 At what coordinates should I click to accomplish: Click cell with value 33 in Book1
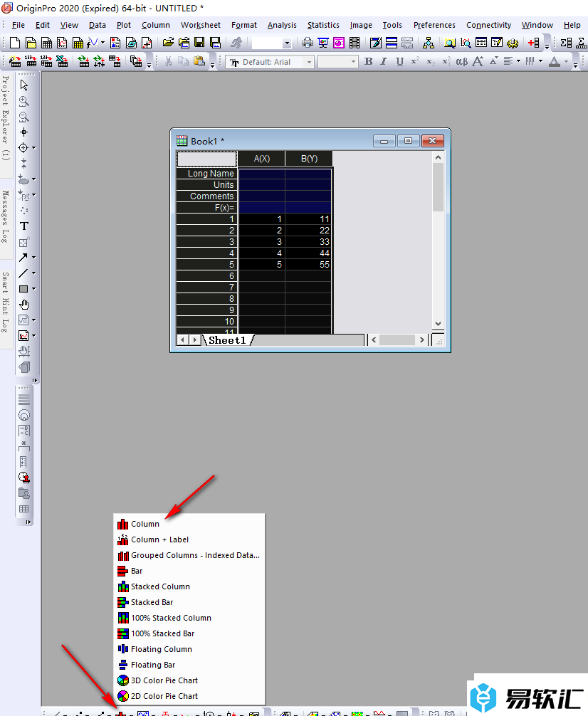[309, 241]
